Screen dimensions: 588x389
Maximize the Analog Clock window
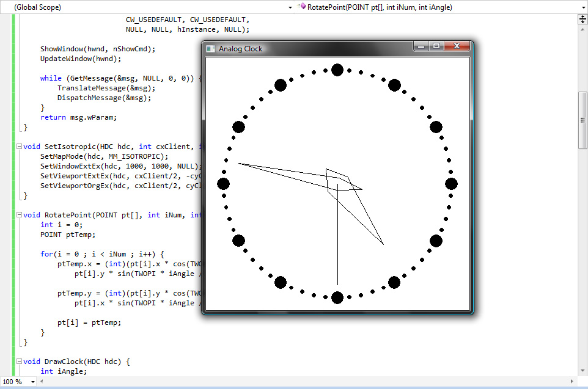point(436,46)
